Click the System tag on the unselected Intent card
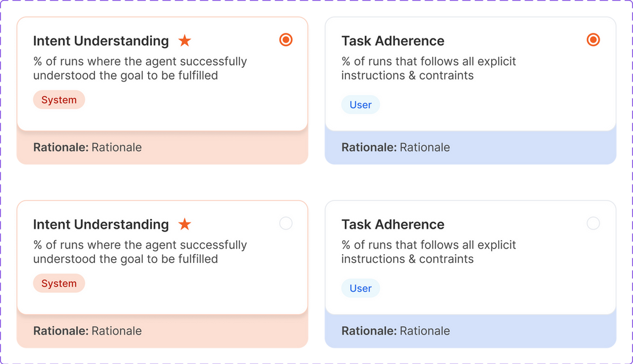The width and height of the screenshot is (633, 364). 59,284
